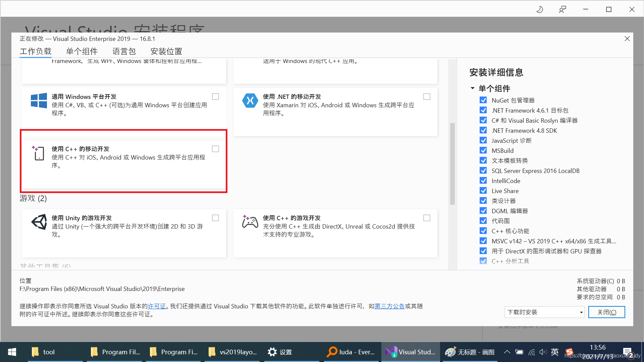The height and width of the screenshot is (362, 644).
Task: Uncheck the IntelliCode component checkbox
Action: [483, 181]
